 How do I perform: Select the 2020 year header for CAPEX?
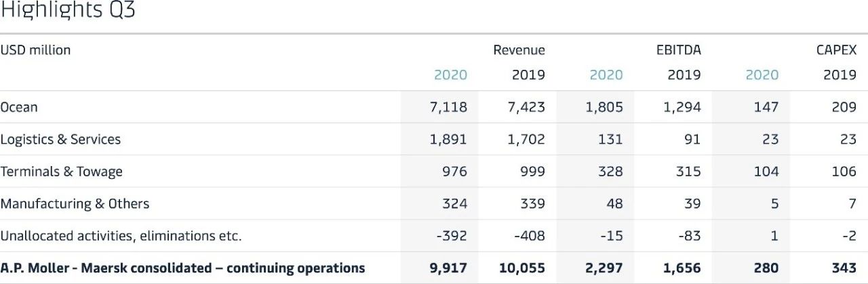pos(762,75)
